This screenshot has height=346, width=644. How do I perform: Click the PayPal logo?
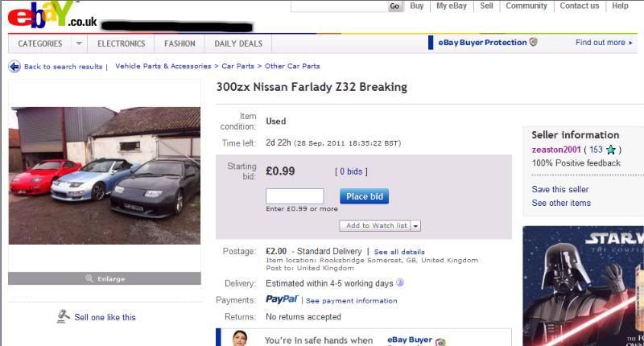(x=282, y=299)
